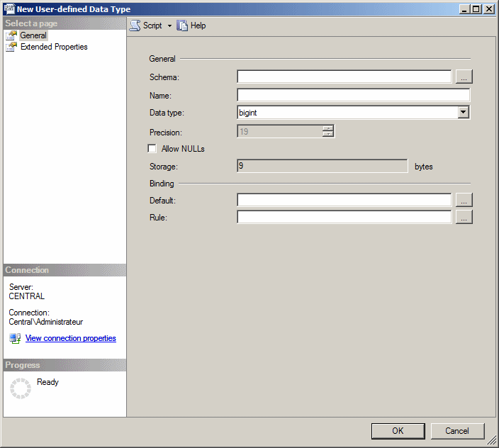Open the Extended Properties page

(54, 47)
